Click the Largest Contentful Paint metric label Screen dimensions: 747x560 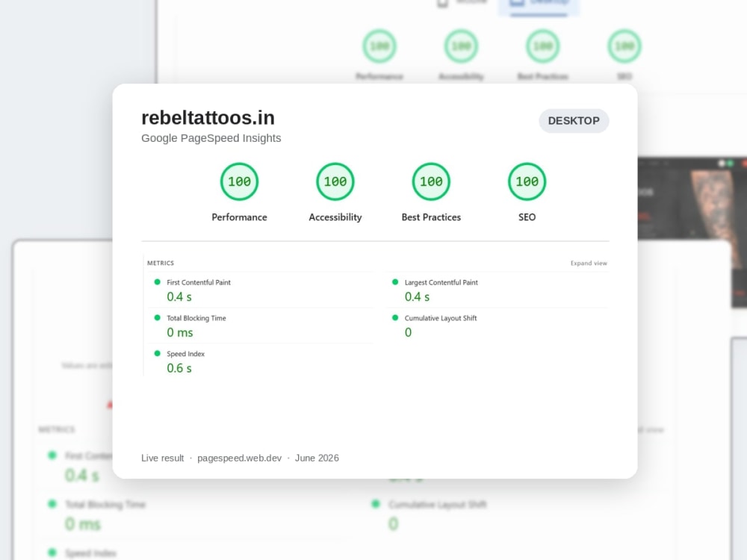point(441,282)
